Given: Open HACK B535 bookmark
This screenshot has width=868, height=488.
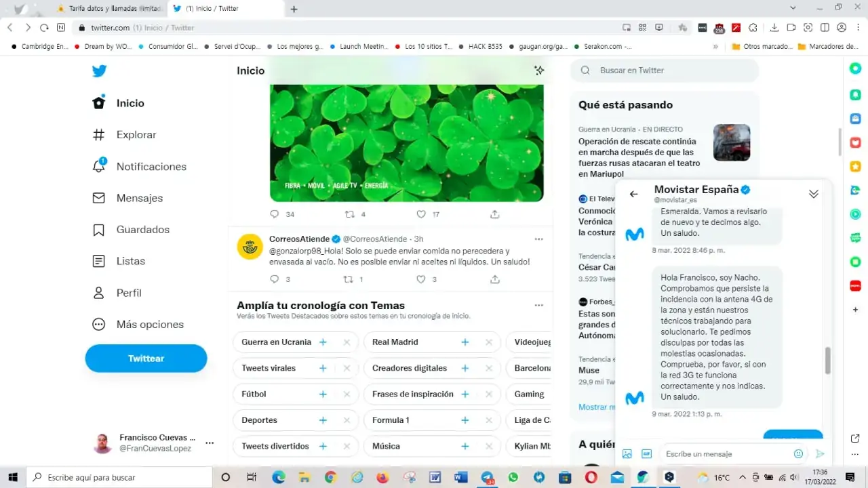Looking at the screenshot, I should [480, 47].
